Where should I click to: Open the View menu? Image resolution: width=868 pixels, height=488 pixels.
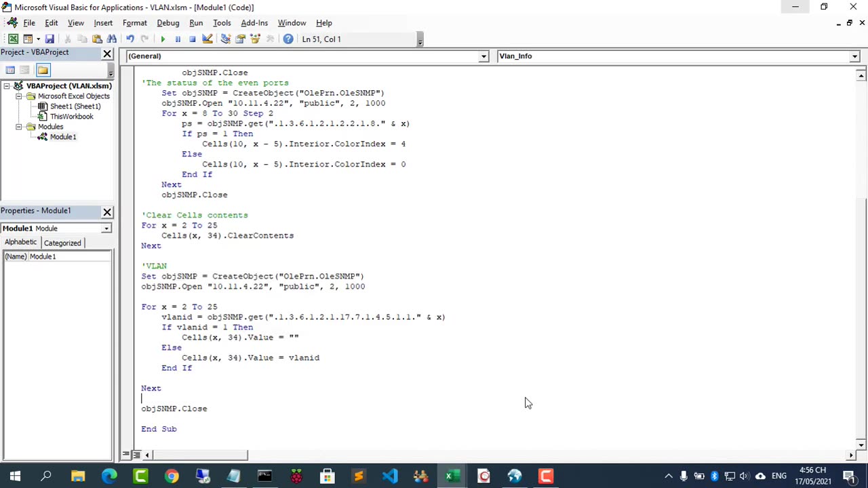76,23
